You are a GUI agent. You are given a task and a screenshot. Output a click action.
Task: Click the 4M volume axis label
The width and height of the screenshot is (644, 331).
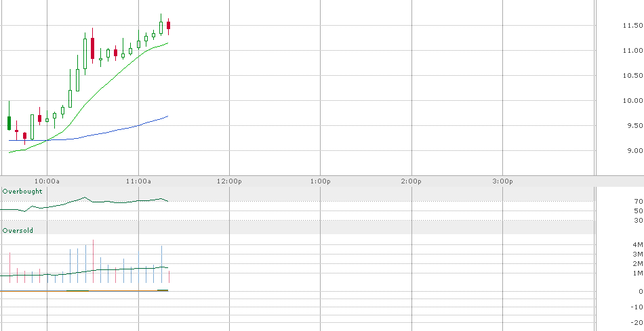point(638,245)
